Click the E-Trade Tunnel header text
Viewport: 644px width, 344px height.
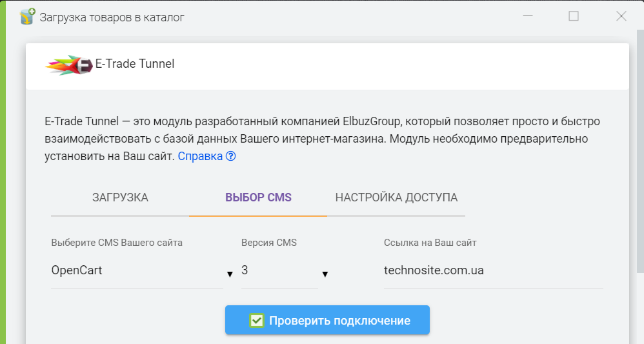click(135, 64)
